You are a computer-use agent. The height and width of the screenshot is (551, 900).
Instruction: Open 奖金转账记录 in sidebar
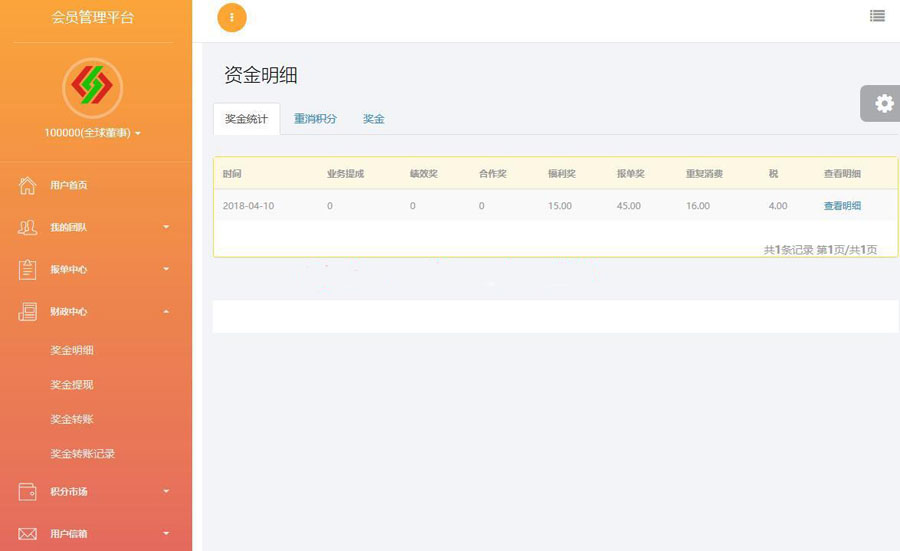pos(83,454)
